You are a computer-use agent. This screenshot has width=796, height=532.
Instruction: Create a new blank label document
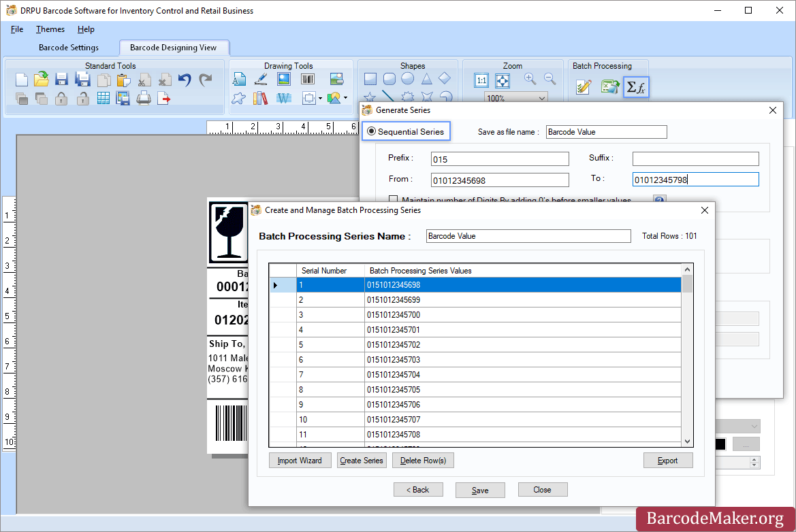click(21, 80)
